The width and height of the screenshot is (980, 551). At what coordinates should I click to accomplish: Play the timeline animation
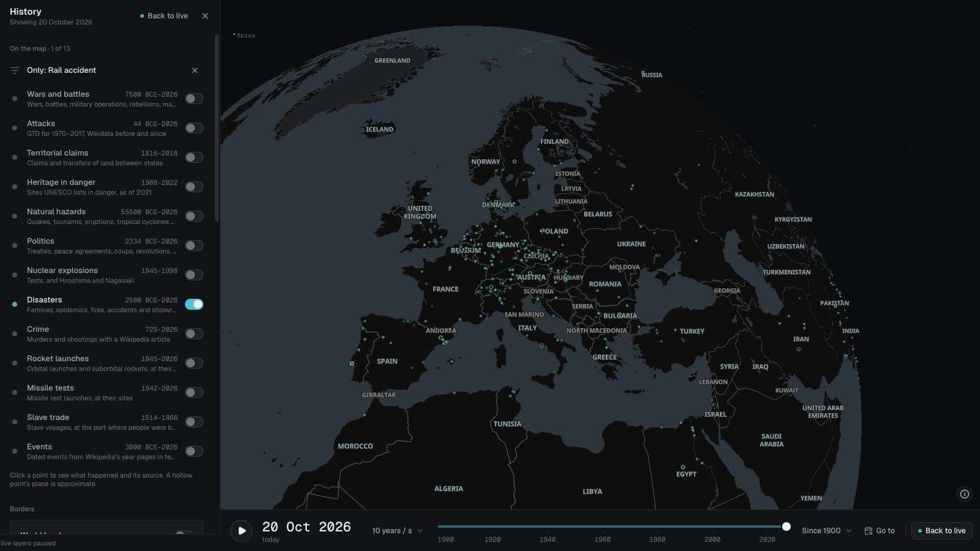coord(241,531)
